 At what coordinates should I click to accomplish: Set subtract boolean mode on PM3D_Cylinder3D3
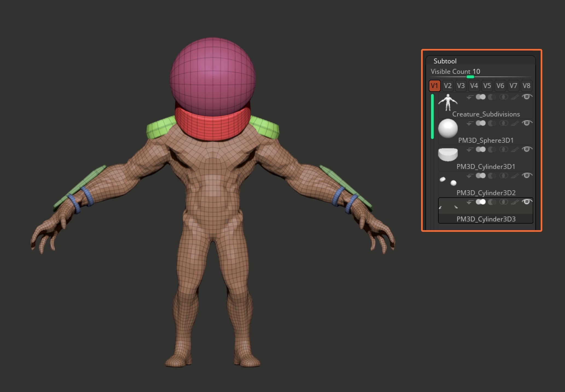492,202
